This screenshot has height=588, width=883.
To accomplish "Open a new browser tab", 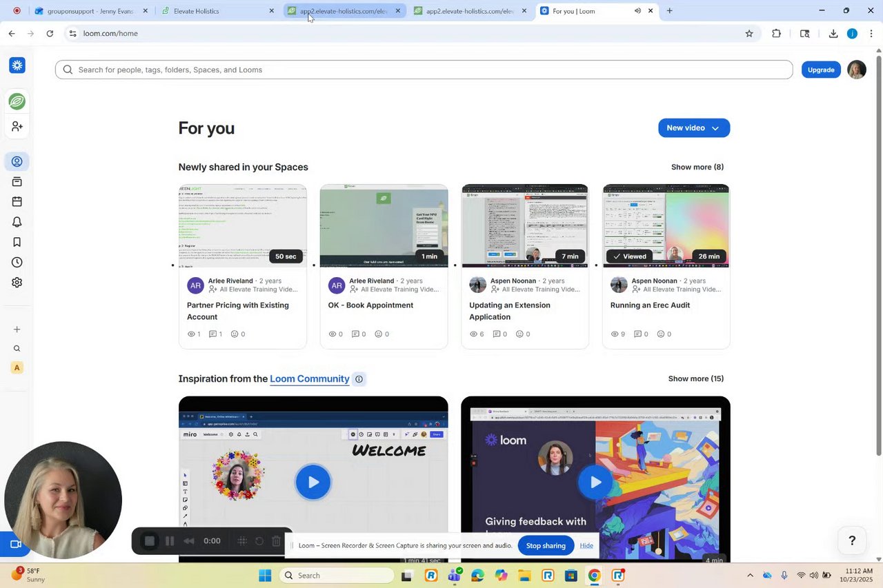I will pyautogui.click(x=670, y=11).
